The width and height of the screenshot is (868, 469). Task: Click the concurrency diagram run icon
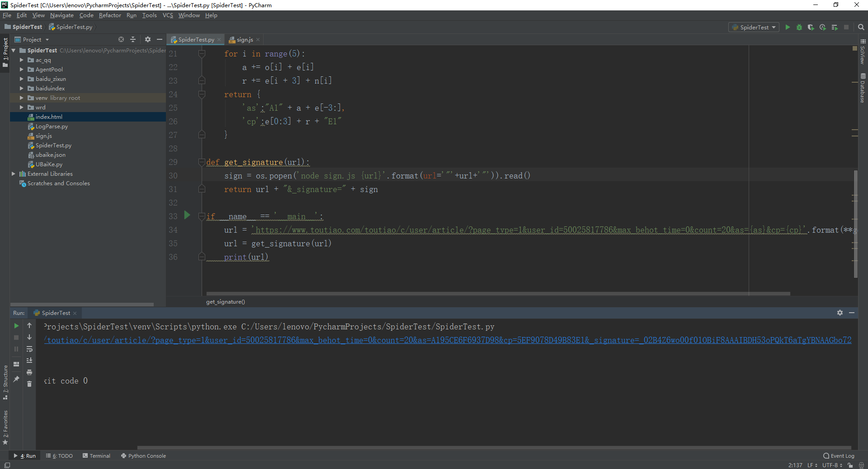835,27
